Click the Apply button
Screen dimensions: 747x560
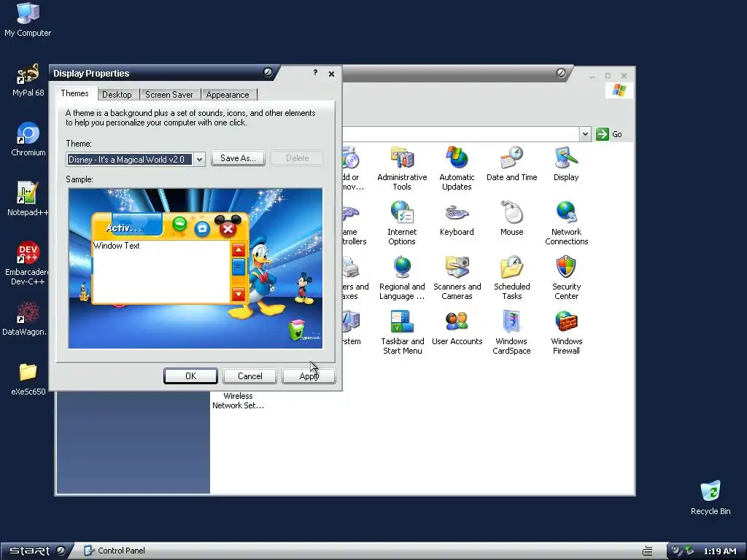tap(309, 376)
